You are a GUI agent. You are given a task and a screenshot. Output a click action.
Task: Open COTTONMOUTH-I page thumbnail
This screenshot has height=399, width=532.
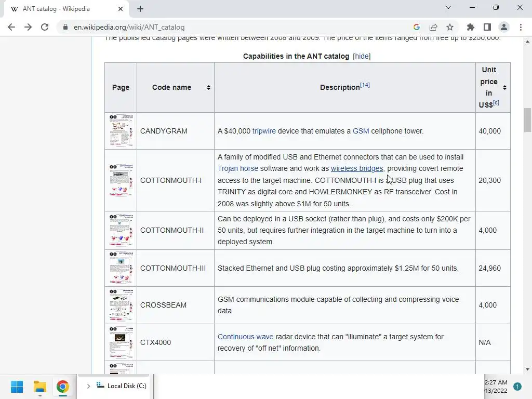pos(121,180)
